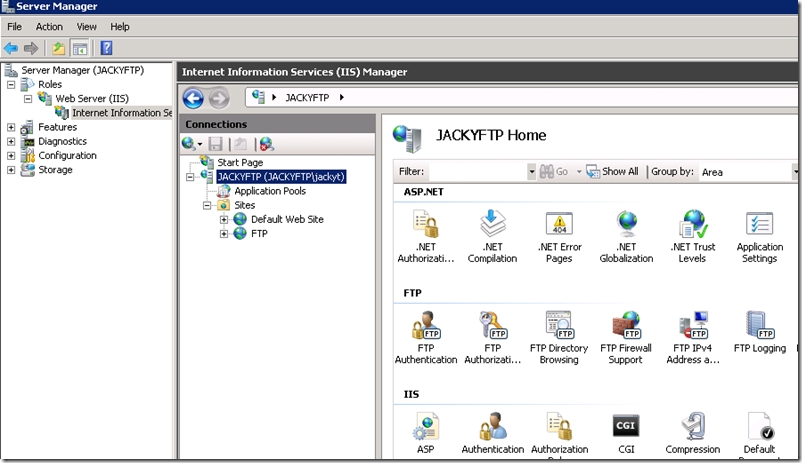Expand the Configuration tree node
Viewport: 802px width, 463px height.
[x=11, y=156]
